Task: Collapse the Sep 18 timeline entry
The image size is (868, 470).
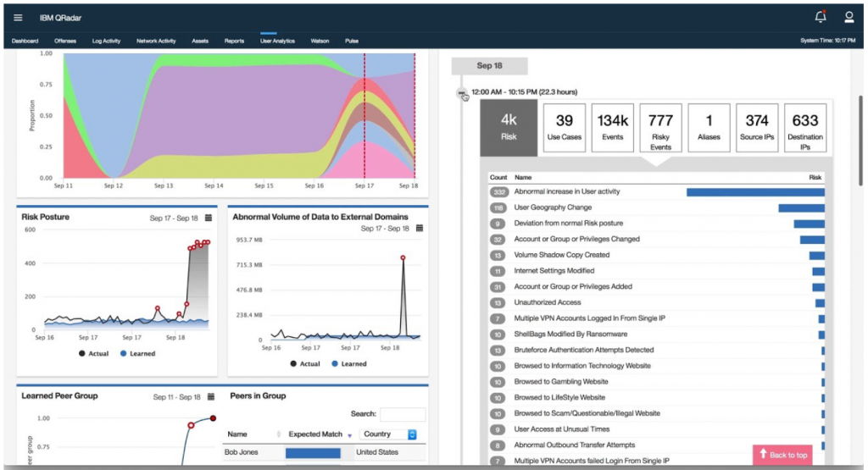Action: point(461,93)
